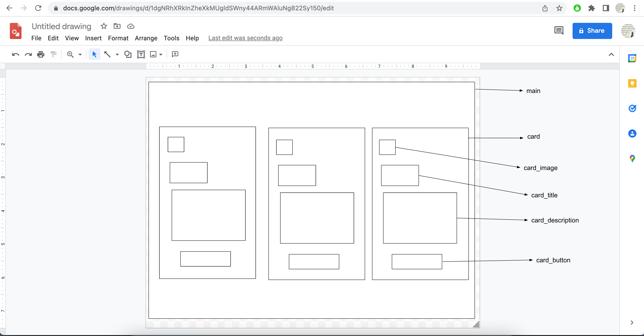Select the arrow/select tool in toolbar

(94, 54)
